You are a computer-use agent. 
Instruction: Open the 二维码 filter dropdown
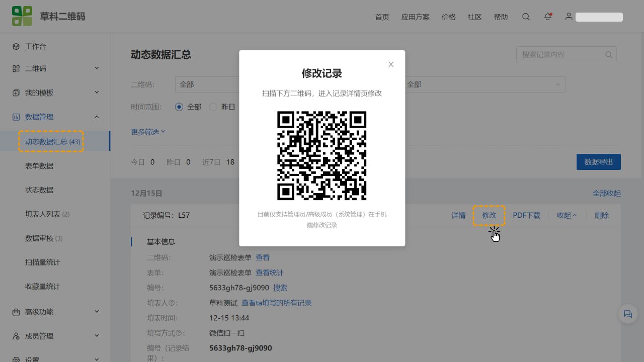[x=207, y=84]
